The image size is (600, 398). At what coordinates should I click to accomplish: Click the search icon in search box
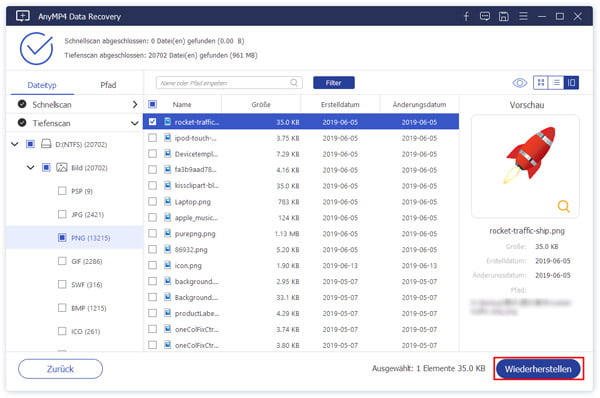click(293, 83)
